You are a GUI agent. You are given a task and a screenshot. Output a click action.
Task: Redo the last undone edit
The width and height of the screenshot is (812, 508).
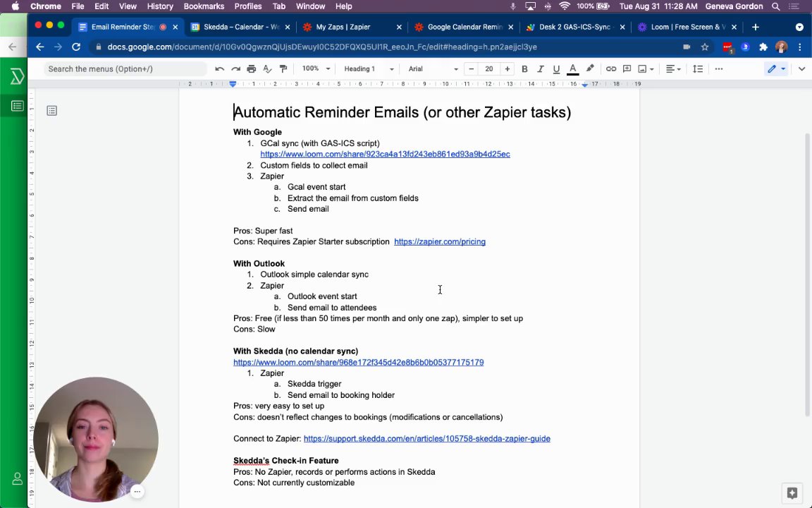point(235,69)
